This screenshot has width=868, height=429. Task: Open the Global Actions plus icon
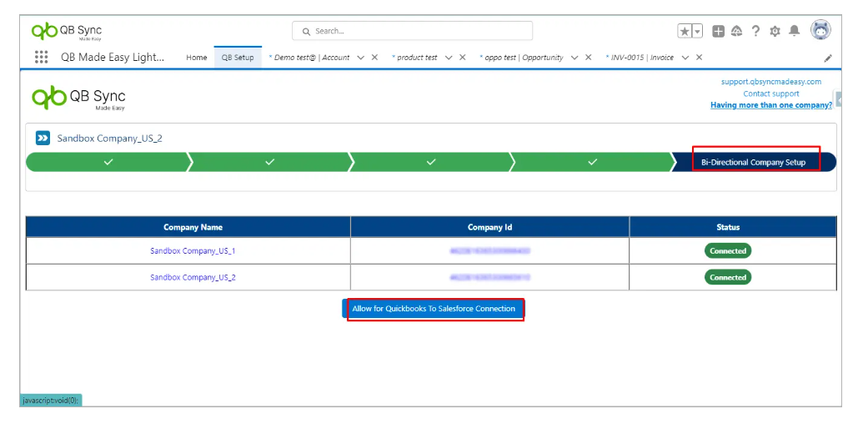point(719,31)
